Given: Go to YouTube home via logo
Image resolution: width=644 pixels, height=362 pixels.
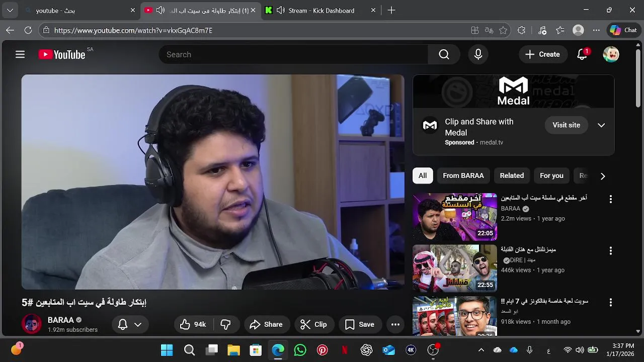Looking at the screenshot, I should pyautogui.click(x=62, y=54).
